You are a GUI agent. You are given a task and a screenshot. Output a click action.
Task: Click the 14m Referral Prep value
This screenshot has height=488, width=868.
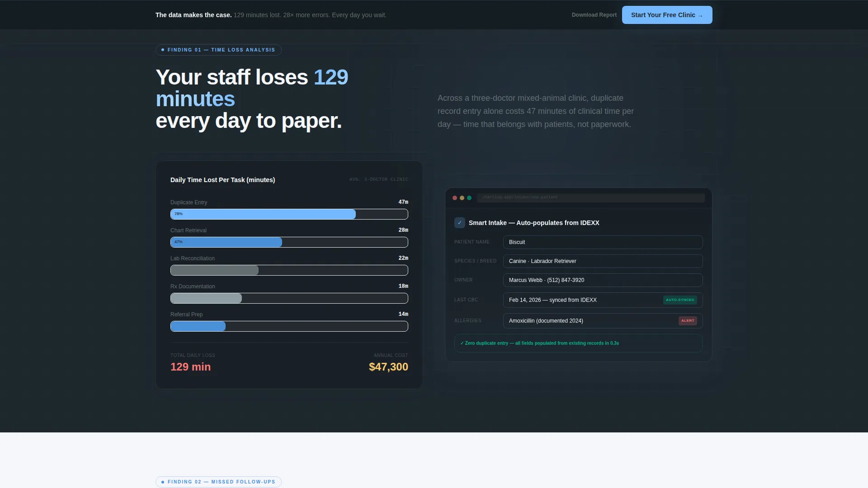403,314
